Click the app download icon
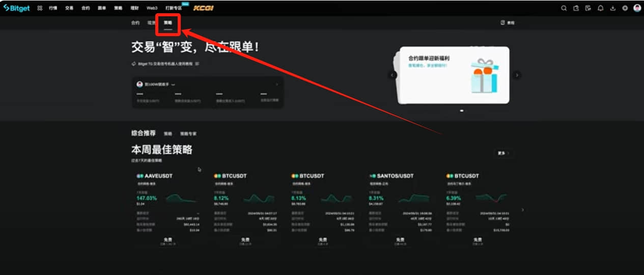 (x=612, y=8)
